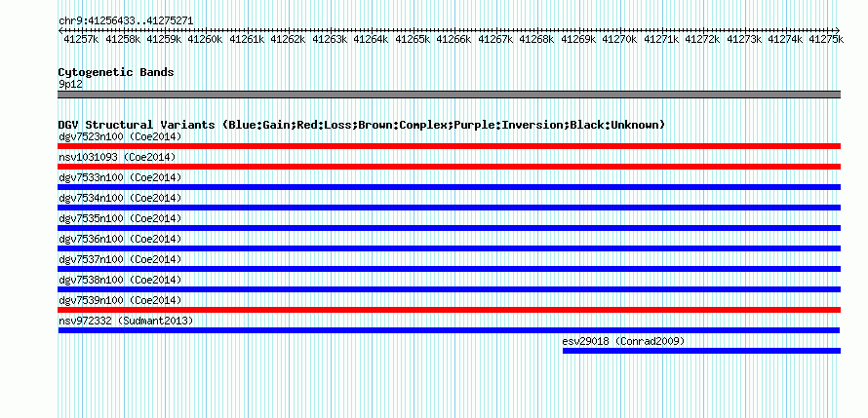868x418 pixels.
Task: Click esv29018 (Conrad2009) label
Action: [x=623, y=341]
